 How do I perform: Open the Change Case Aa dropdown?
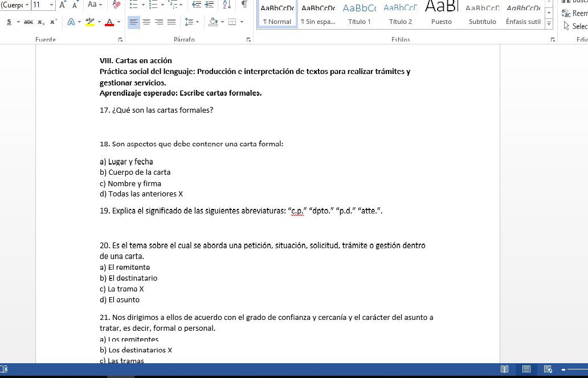(x=95, y=5)
